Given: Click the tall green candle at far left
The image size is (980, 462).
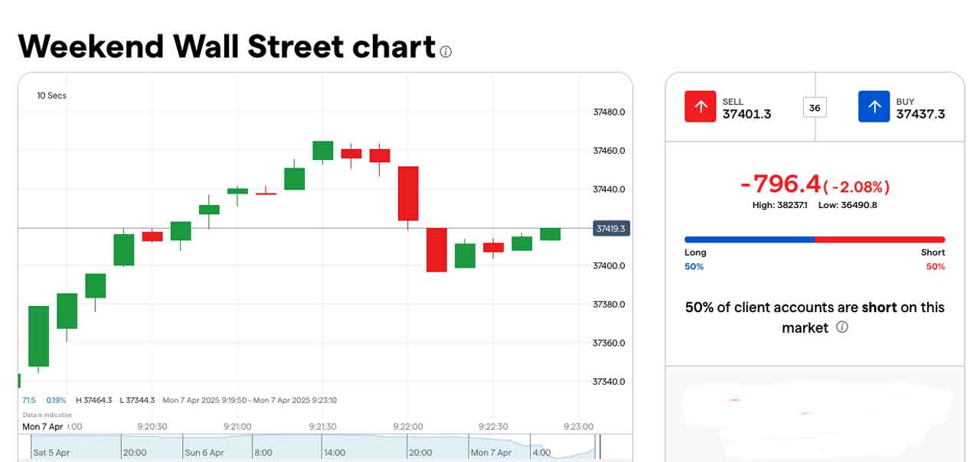Looking at the screenshot, I should (38, 336).
